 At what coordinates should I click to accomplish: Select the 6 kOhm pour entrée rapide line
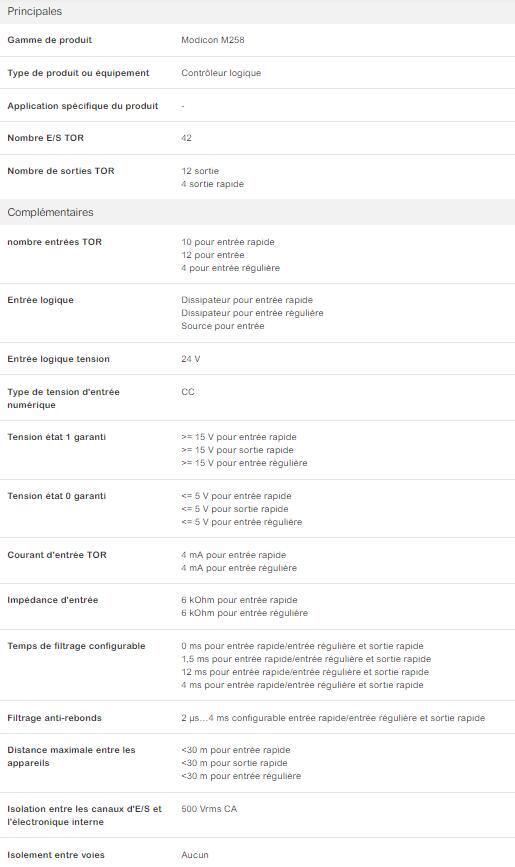point(239,600)
